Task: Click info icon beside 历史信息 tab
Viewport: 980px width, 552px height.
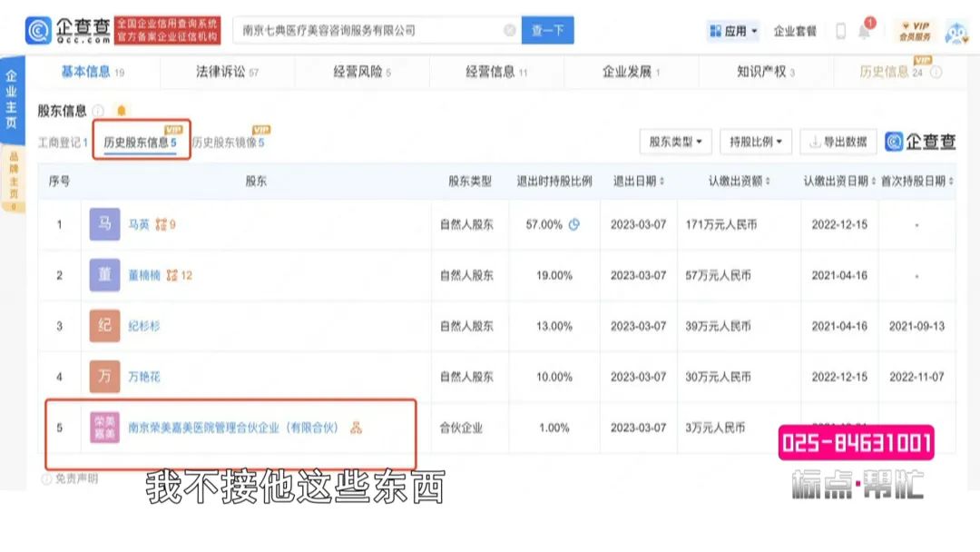Action: 936,73
